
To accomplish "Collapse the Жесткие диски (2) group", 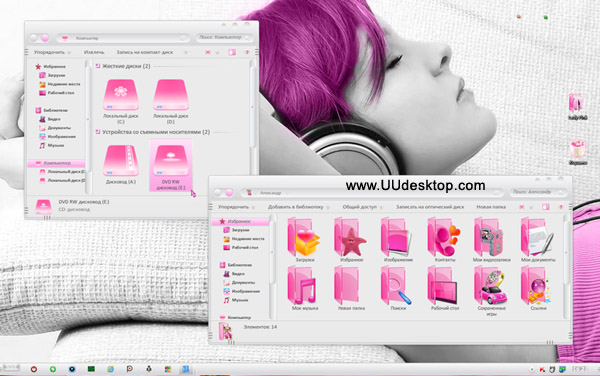I will (x=98, y=66).
